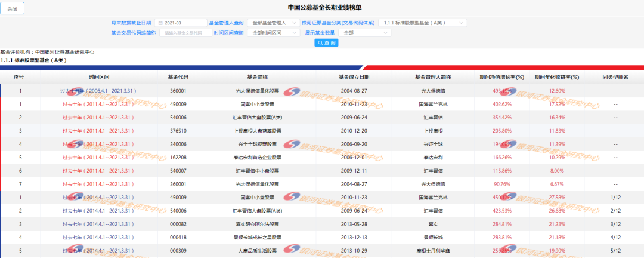Click fund code 540007

178,171
